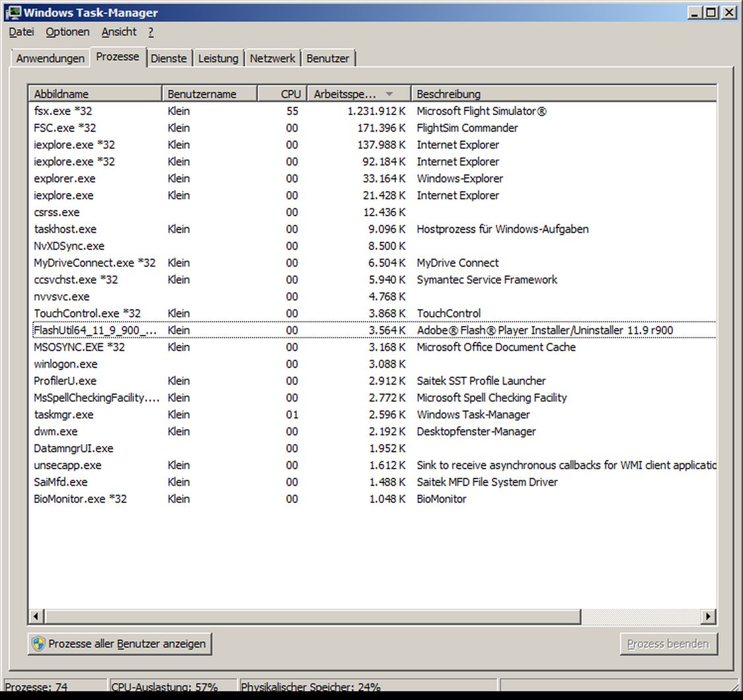Click the Desktopfenster-Manager description
743x700 pixels.
coord(476,431)
